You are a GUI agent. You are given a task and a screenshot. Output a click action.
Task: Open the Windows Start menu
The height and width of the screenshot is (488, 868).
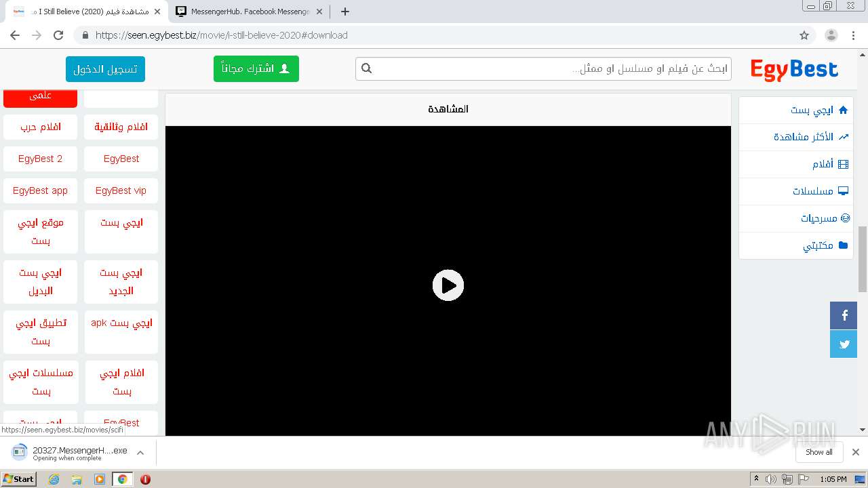tap(19, 479)
